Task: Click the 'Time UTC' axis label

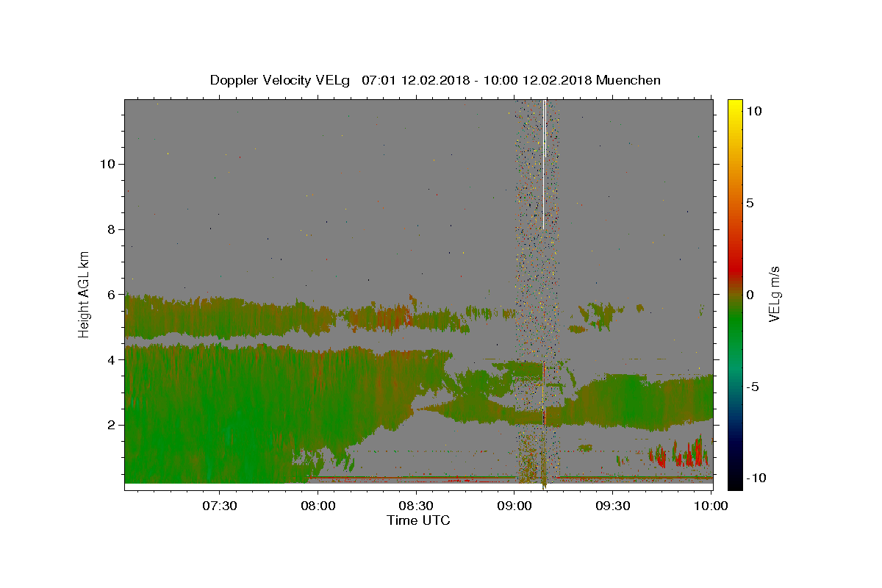Action: (x=418, y=520)
